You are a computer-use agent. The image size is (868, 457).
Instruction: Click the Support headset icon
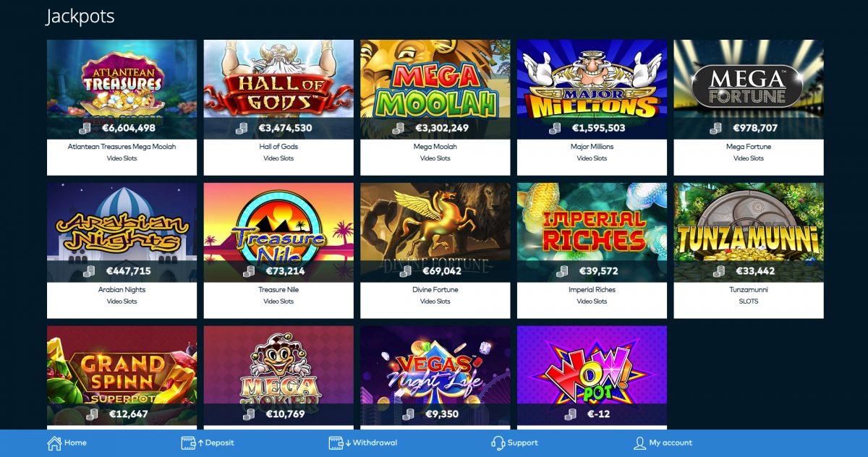coord(498,443)
